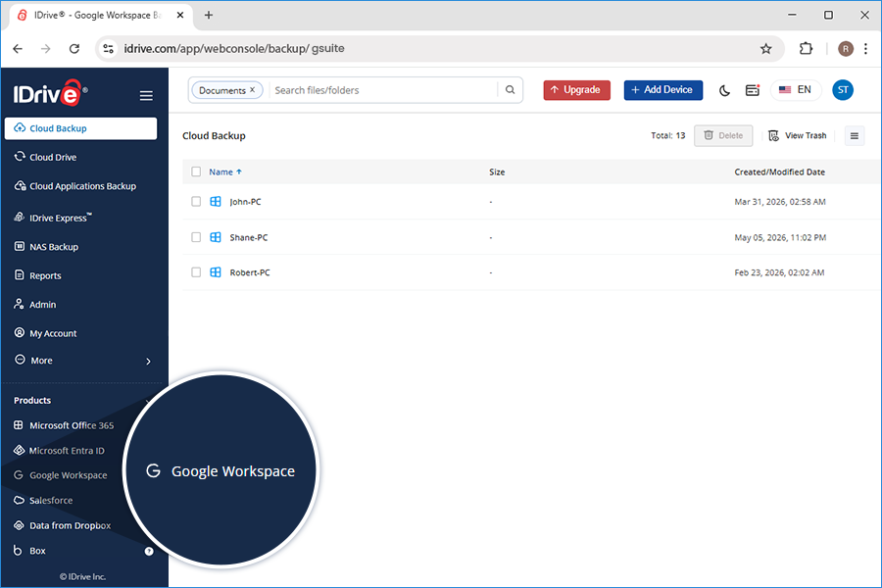The height and width of the screenshot is (588, 882).
Task: Click the Salesforce cloud icon
Action: point(20,500)
